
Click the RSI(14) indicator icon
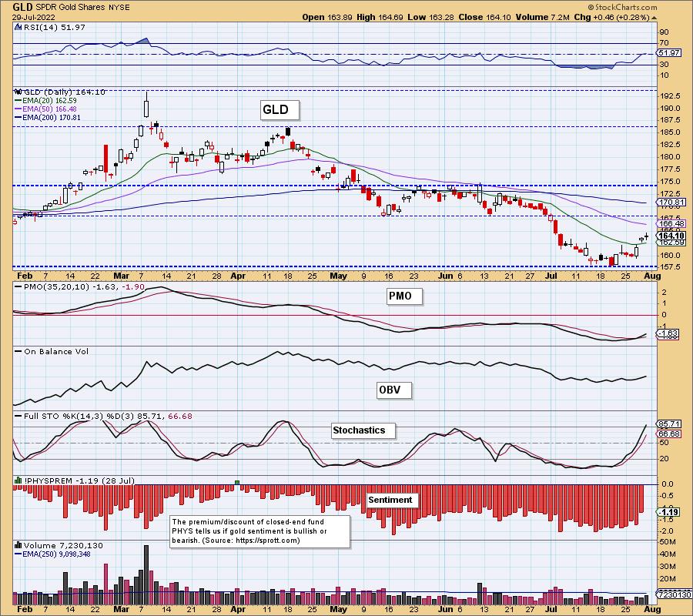pyautogui.click(x=18, y=27)
